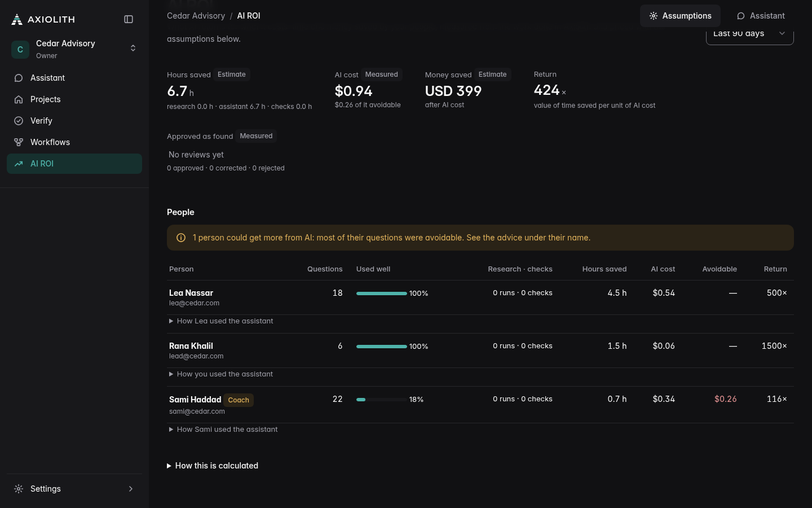Expand How Sami used the assistant
The width and height of the screenshot is (812, 508).
(223, 430)
